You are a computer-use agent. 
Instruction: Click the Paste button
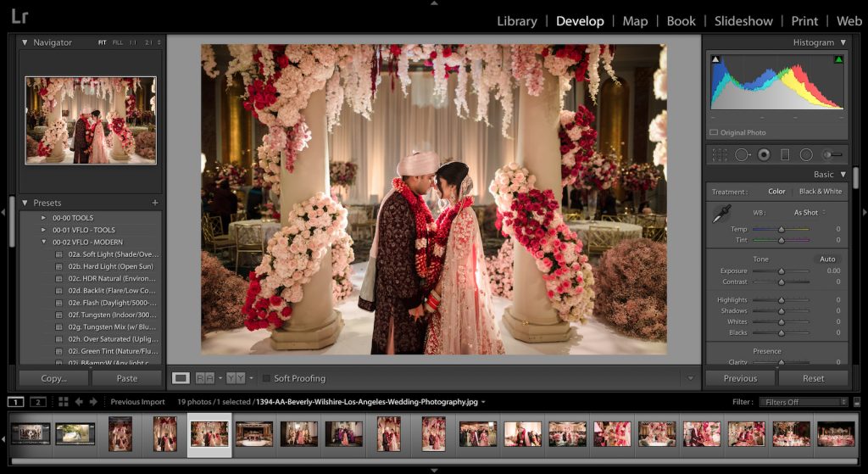point(127,378)
